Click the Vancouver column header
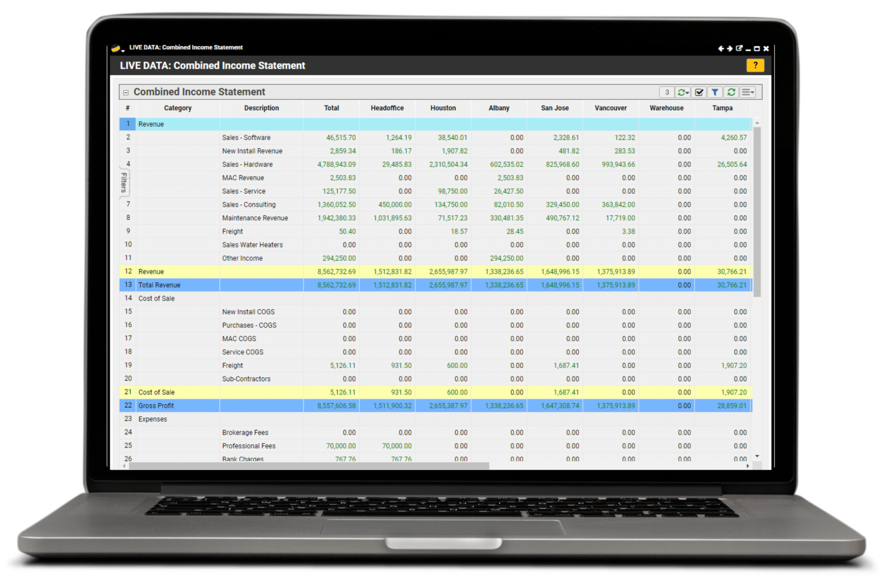Screen dimensions: 882x588 [610, 108]
